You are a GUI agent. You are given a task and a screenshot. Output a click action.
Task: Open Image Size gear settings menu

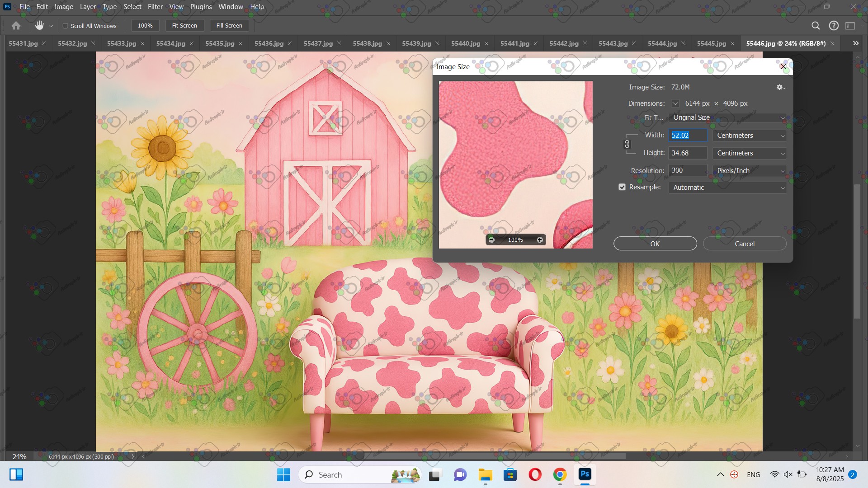click(x=780, y=87)
